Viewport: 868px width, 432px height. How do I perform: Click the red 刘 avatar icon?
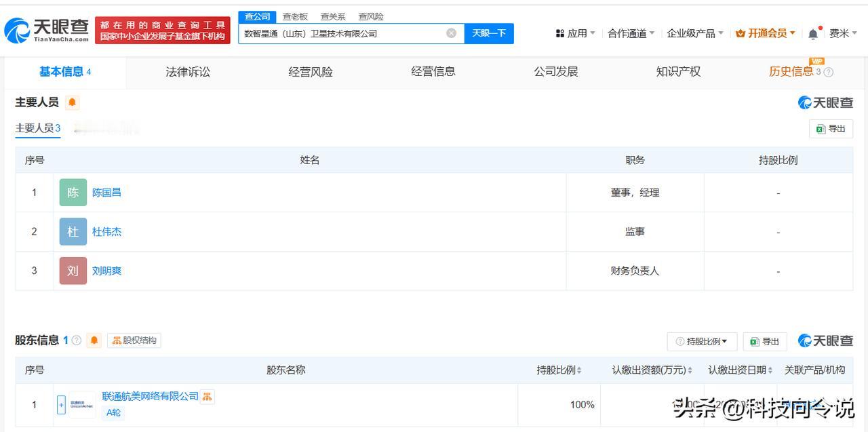click(73, 271)
